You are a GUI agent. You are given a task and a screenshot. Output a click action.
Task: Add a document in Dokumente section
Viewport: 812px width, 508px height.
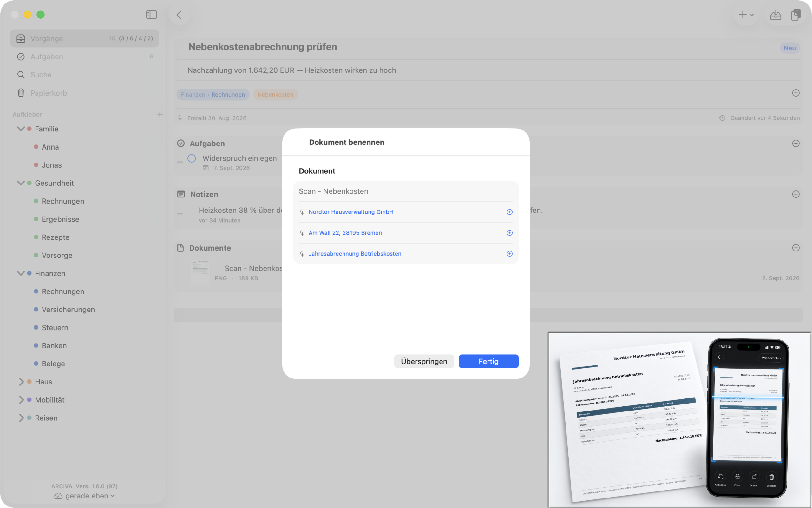(x=796, y=248)
